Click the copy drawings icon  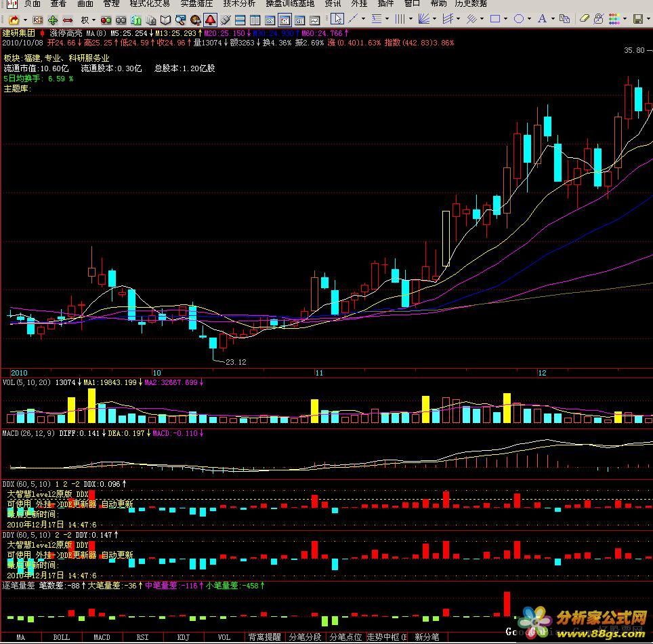[565, 19]
